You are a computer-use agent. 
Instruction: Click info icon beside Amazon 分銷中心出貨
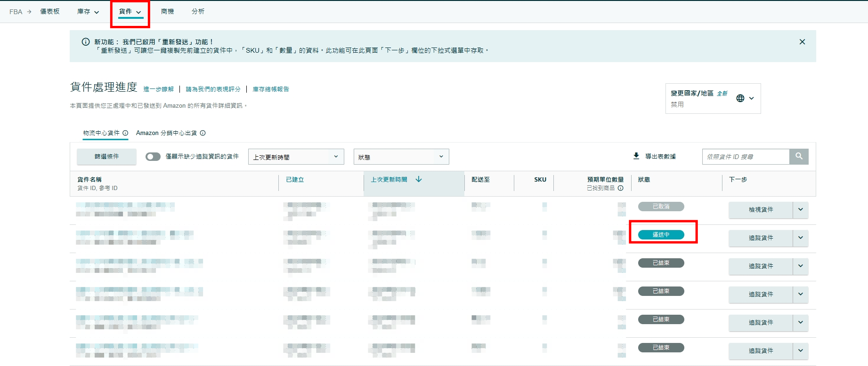(x=203, y=133)
